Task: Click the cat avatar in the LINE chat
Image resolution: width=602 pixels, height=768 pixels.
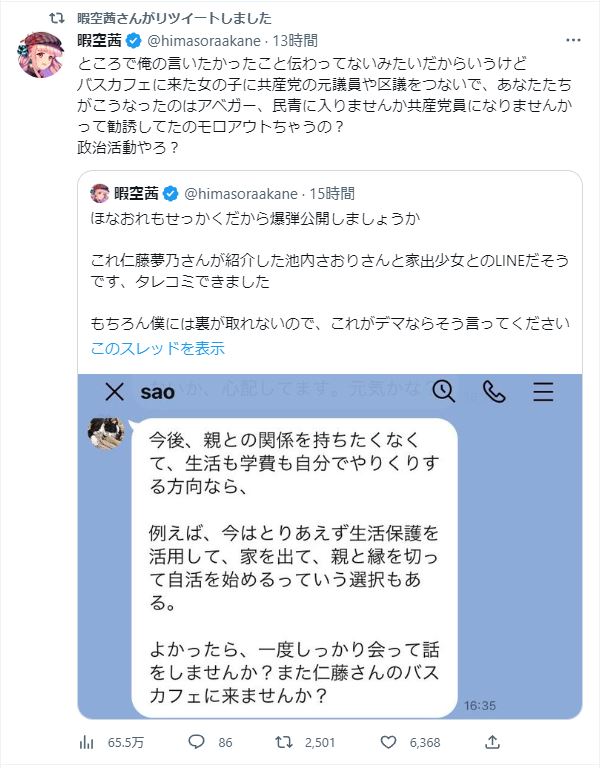Action: pos(107,432)
